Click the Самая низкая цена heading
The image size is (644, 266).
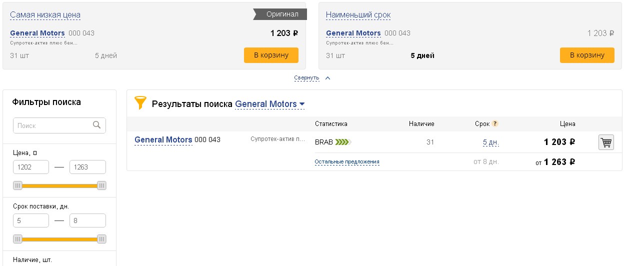pos(45,15)
